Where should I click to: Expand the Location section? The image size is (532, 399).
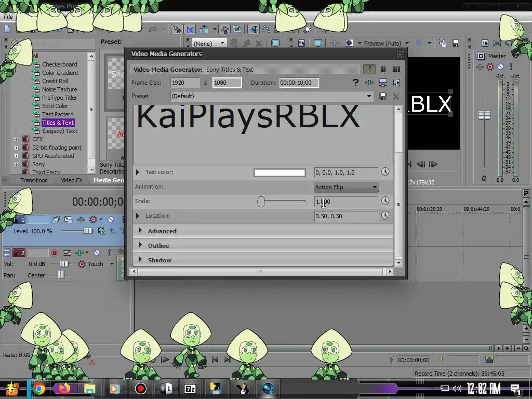[137, 216]
